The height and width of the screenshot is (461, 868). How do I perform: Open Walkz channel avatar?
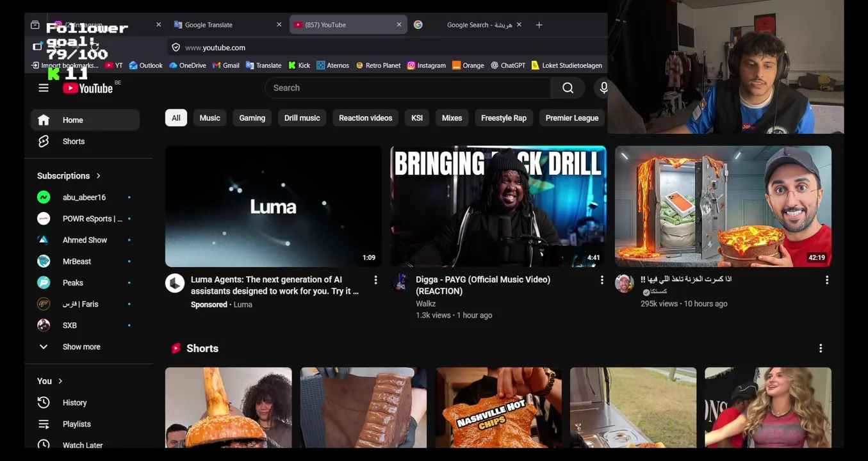[400, 283]
